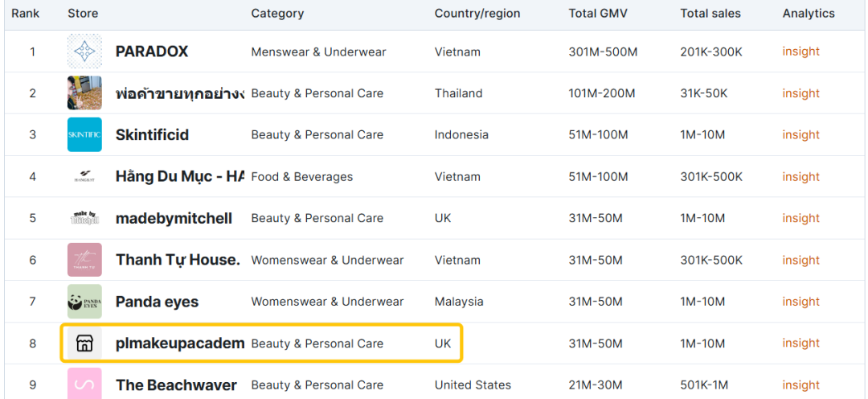Sort by Total GMV column header

pos(598,14)
